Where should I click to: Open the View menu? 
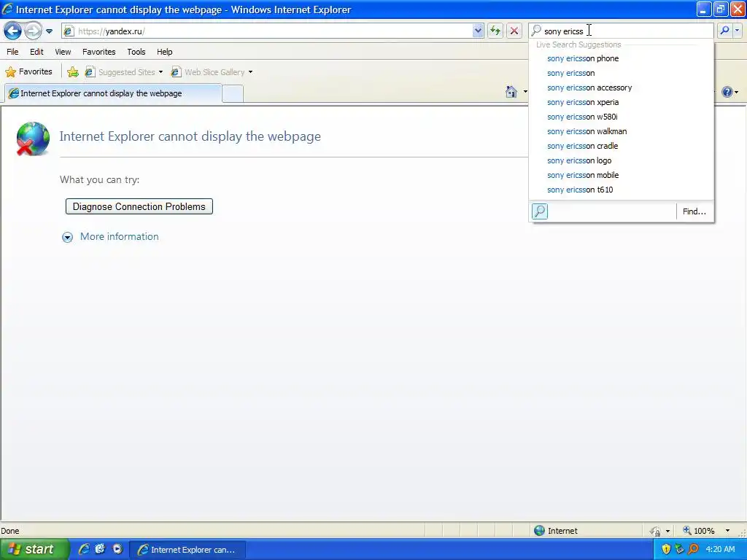(x=63, y=52)
